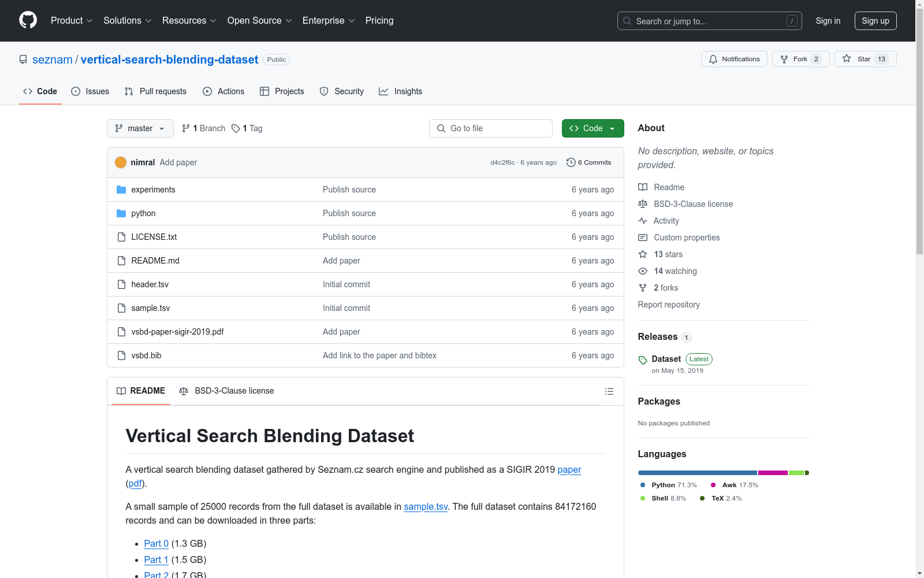Click the Sign up button
The height and width of the screenshot is (578, 924).
875,21
